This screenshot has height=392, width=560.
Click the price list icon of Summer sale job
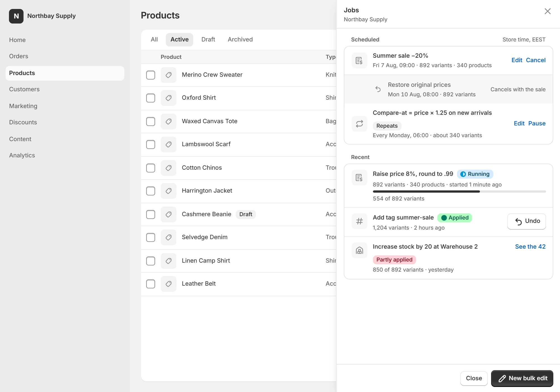[360, 60]
